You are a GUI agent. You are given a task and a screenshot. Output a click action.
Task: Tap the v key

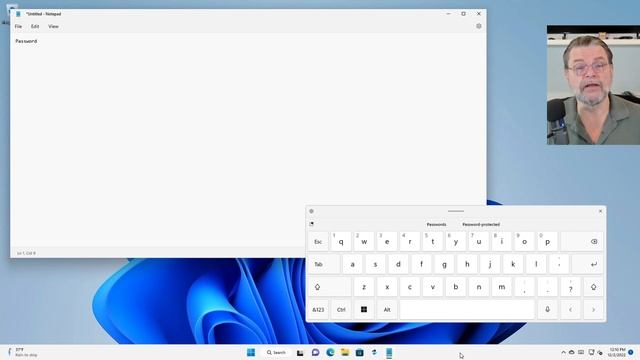pyautogui.click(x=433, y=287)
